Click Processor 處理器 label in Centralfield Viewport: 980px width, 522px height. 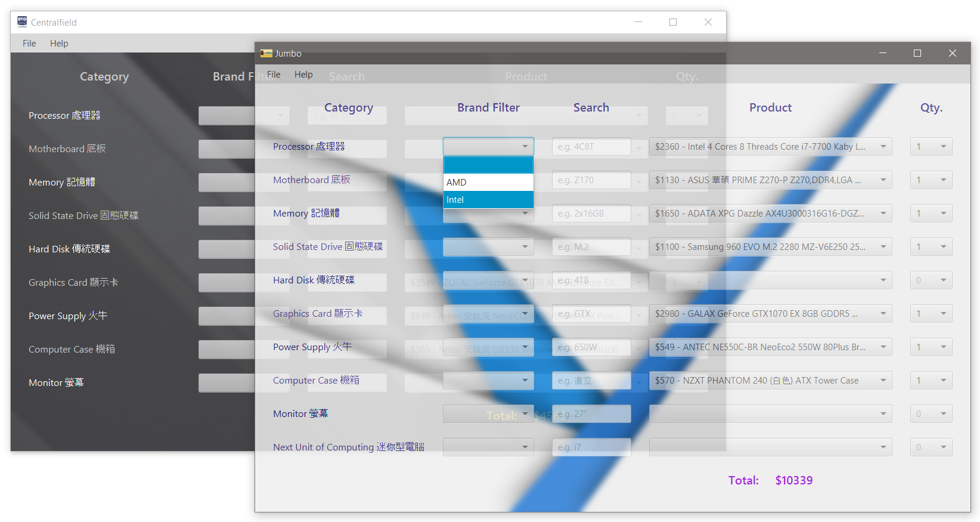(64, 116)
